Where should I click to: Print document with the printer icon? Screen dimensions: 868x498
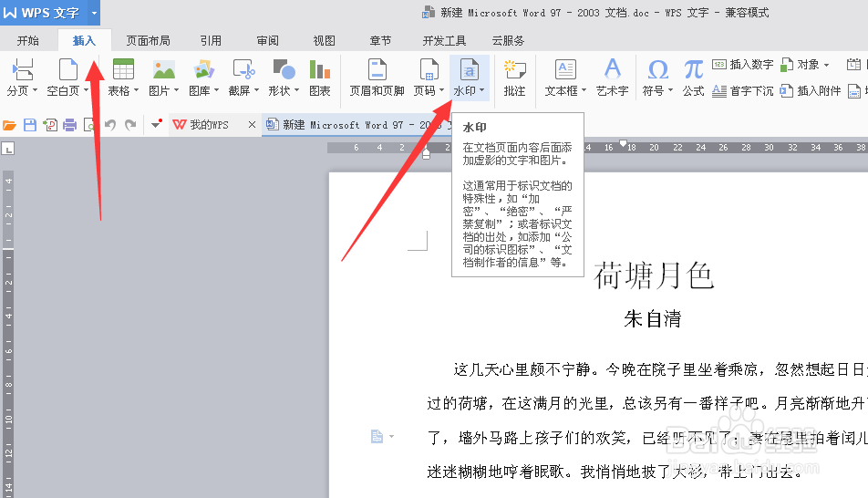tap(69, 125)
